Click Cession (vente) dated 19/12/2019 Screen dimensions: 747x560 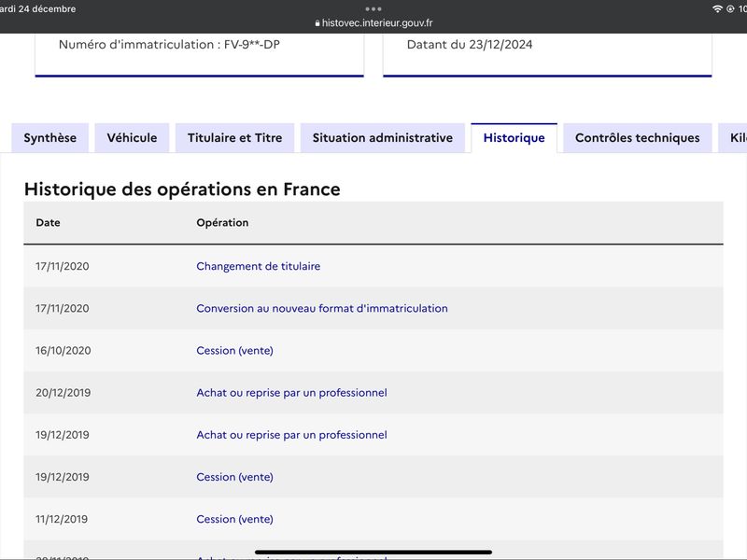[235, 477]
